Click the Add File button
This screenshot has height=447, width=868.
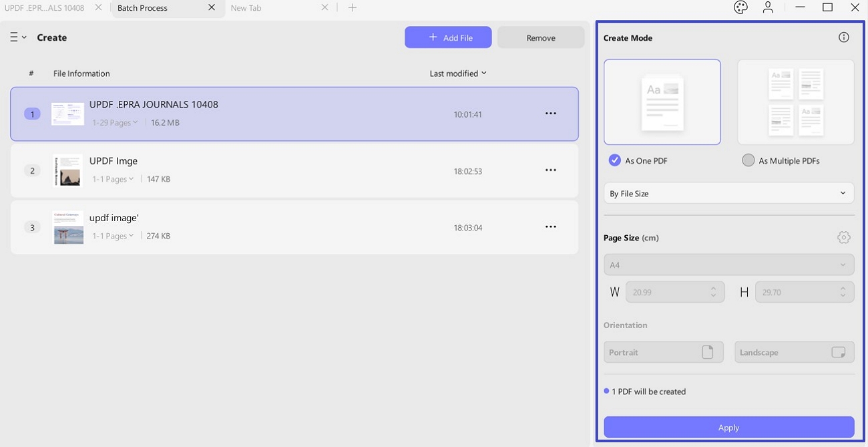tap(448, 37)
